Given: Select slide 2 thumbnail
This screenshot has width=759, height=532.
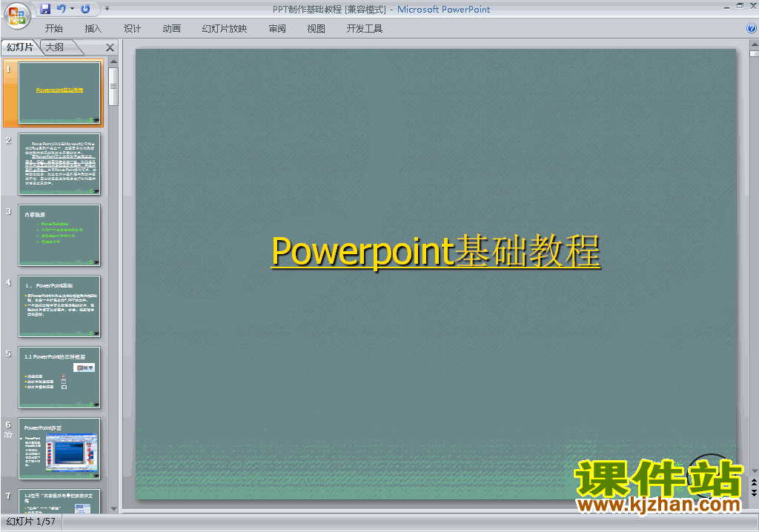Looking at the screenshot, I should 59,164.
